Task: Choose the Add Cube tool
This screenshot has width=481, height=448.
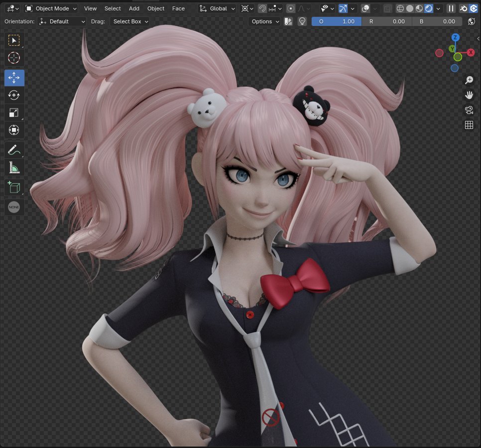Action: click(14, 187)
